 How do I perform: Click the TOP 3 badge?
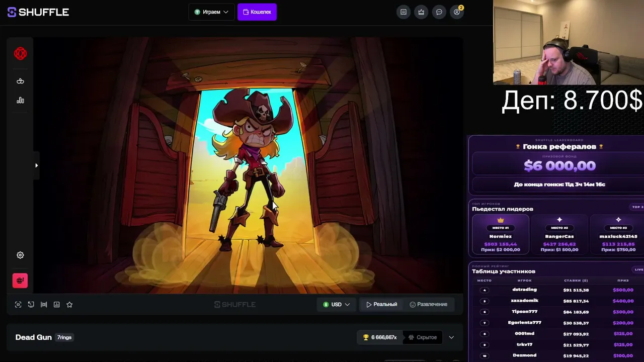tap(637, 207)
